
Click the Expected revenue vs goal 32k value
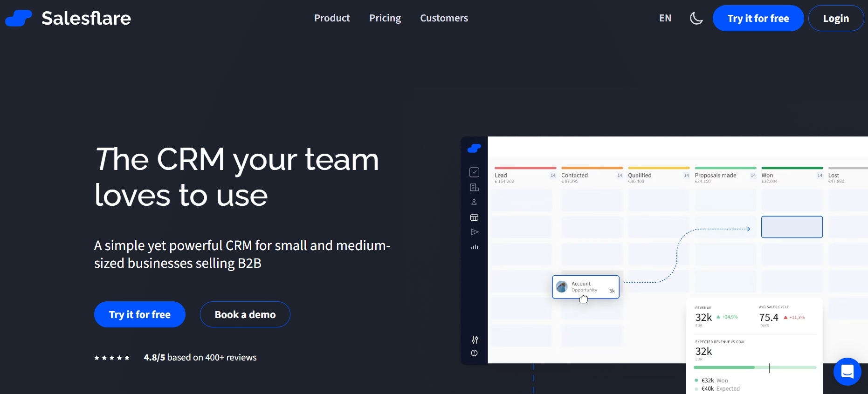[703, 351]
